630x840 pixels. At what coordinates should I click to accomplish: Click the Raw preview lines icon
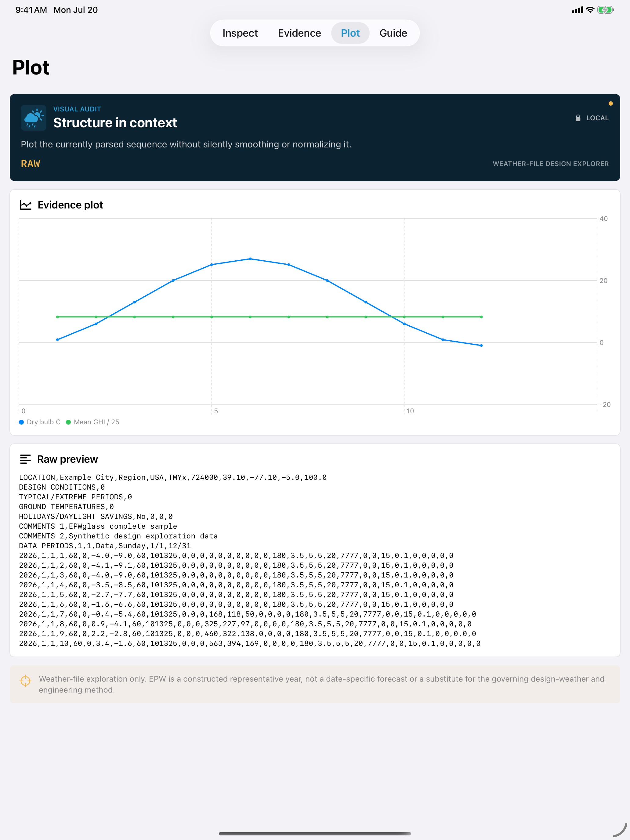coord(25,459)
